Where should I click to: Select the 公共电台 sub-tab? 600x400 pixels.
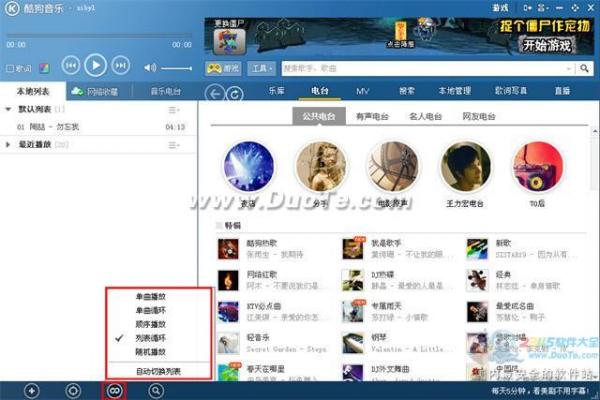point(319,116)
